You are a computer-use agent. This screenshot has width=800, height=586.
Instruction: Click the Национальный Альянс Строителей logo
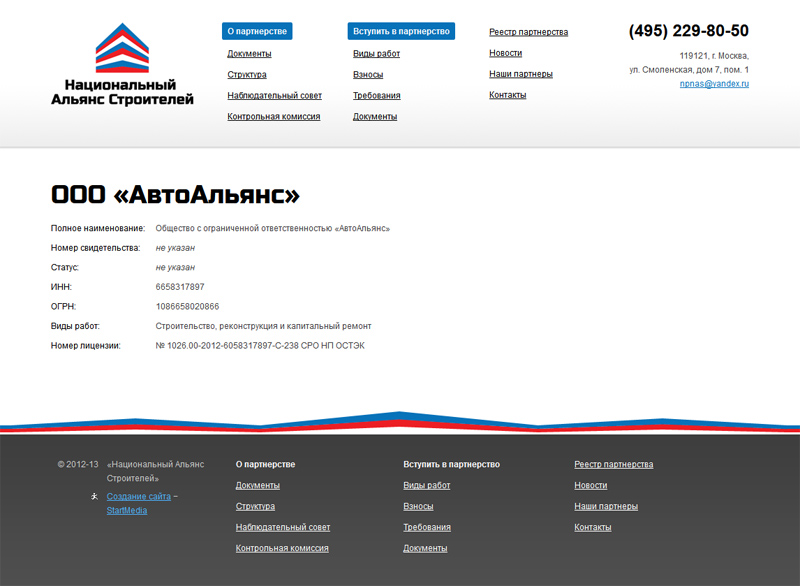[x=122, y=64]
